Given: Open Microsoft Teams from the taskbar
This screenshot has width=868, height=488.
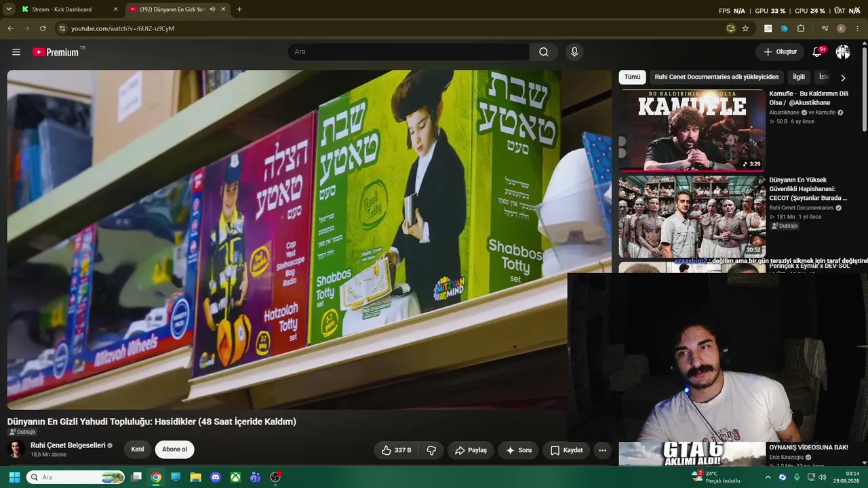Looking at the screenshot, I should (x=255, y=477).
